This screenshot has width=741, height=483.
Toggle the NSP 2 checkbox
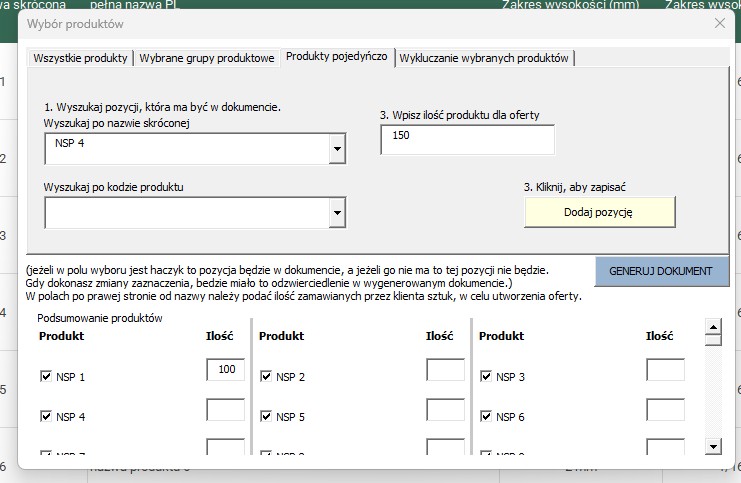coord(266,377)
